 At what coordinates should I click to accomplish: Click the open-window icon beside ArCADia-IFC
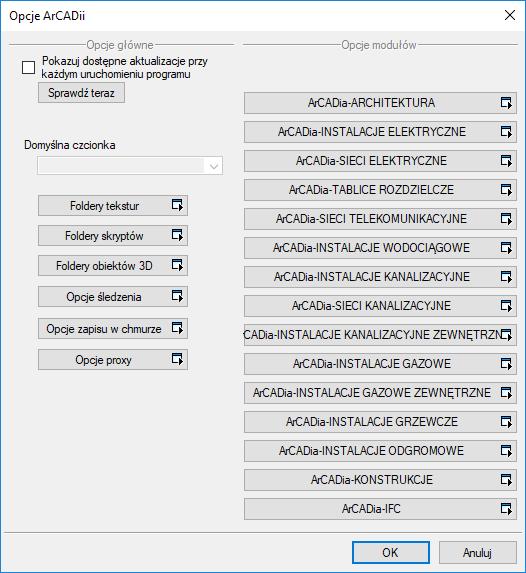(x=506, y=509)
